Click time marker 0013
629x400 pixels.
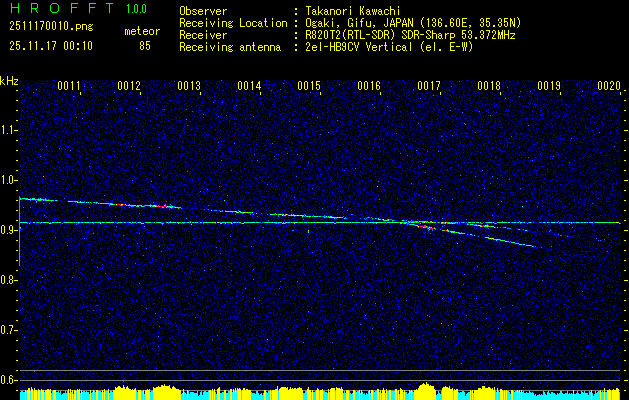tap(189, 86)
